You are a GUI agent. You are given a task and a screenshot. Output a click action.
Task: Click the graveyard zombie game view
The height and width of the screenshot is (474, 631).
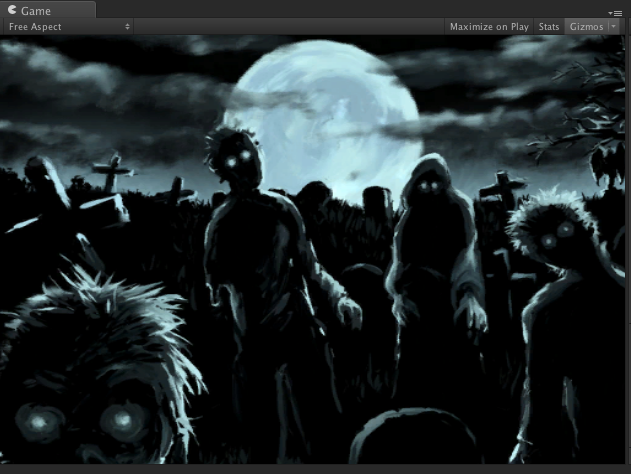tap(312, 249)
